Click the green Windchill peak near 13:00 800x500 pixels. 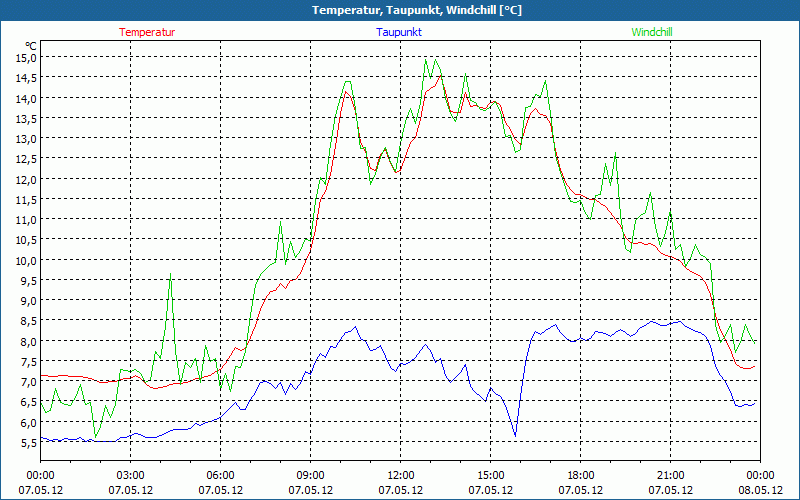[x=426, y=61]
